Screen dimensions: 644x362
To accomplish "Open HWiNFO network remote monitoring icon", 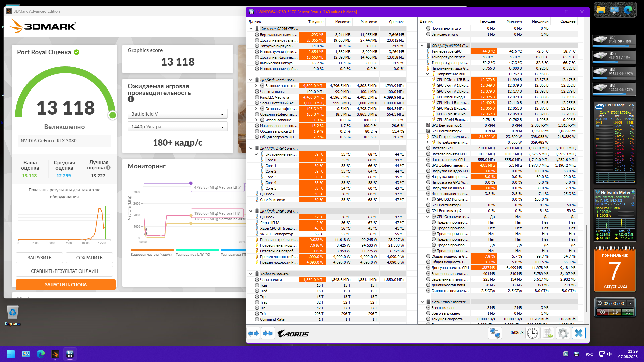I will (495, 333).
